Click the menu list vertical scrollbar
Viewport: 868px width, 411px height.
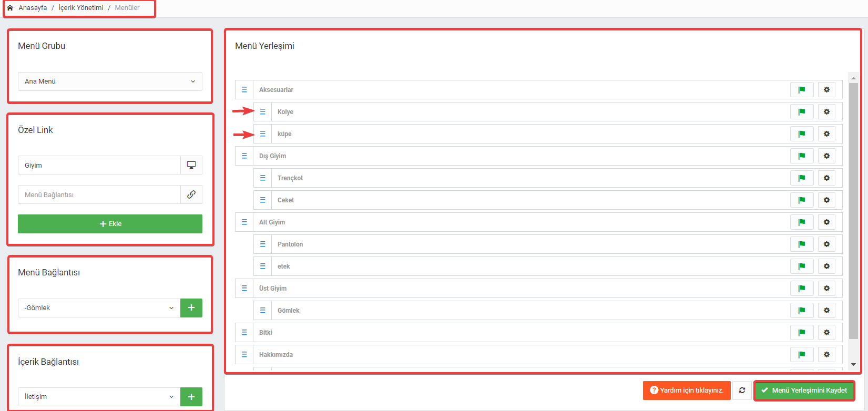[x=853, y=210]
